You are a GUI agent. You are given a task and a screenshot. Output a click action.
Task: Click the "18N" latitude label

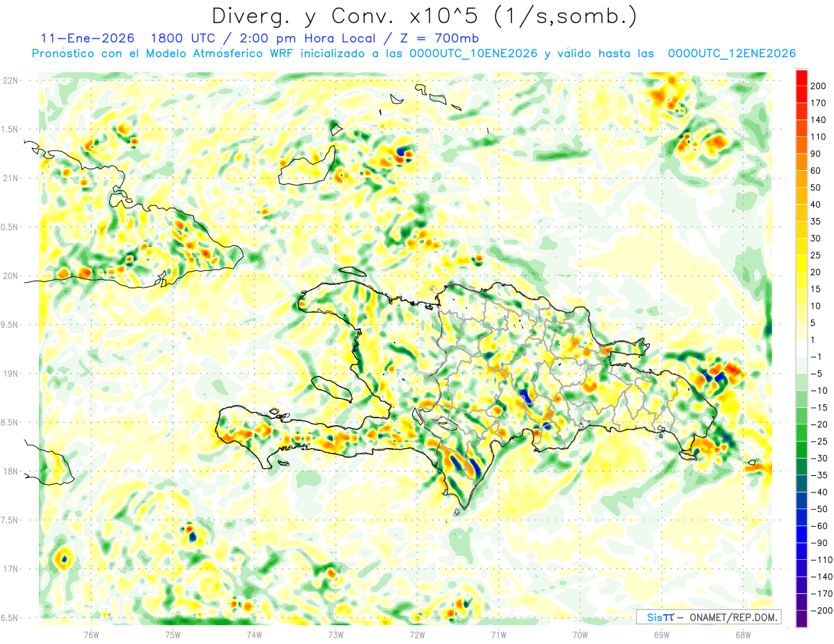pyautogui.click(x=10, y=471)
